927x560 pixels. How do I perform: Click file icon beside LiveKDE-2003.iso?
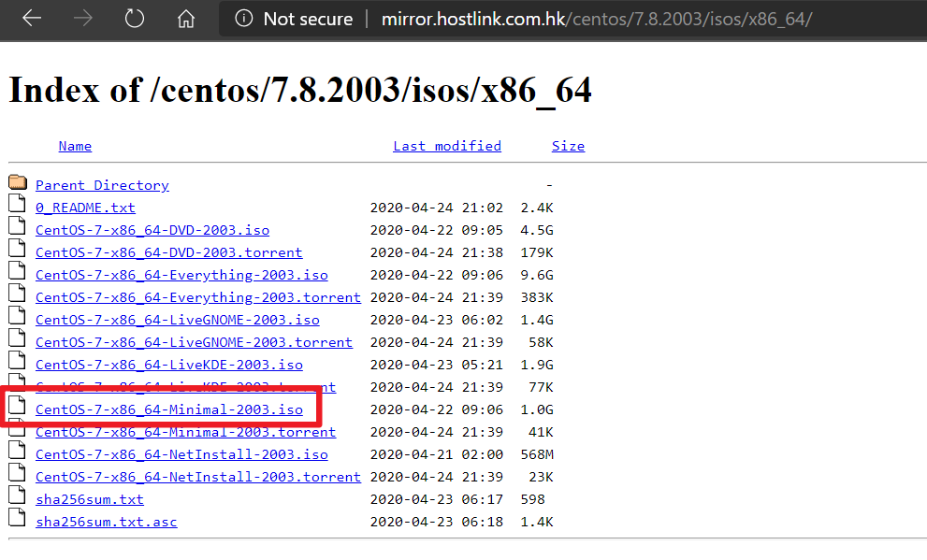pyautogui.click(x=17, y=360)
